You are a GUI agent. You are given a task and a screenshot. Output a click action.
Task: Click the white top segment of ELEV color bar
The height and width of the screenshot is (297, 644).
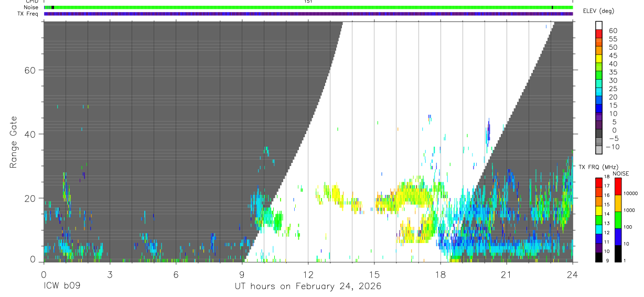[x=599, y=25]
